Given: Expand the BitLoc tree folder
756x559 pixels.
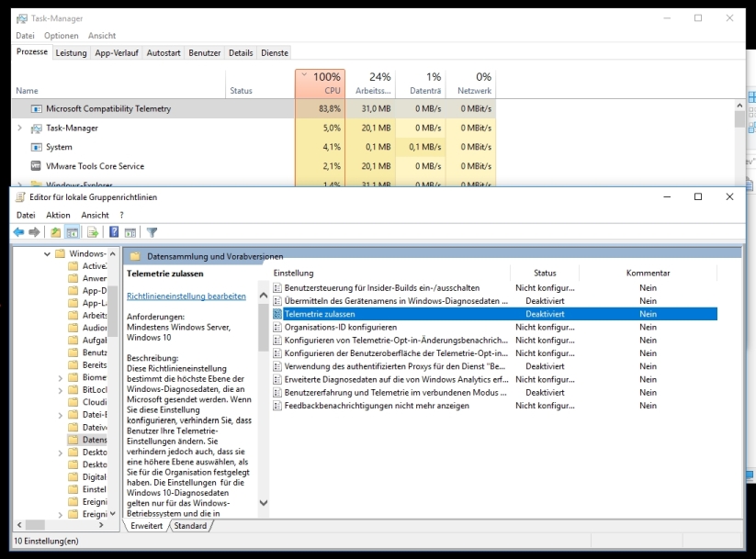Looking at the screenshot, I should [x=61, y=390].
